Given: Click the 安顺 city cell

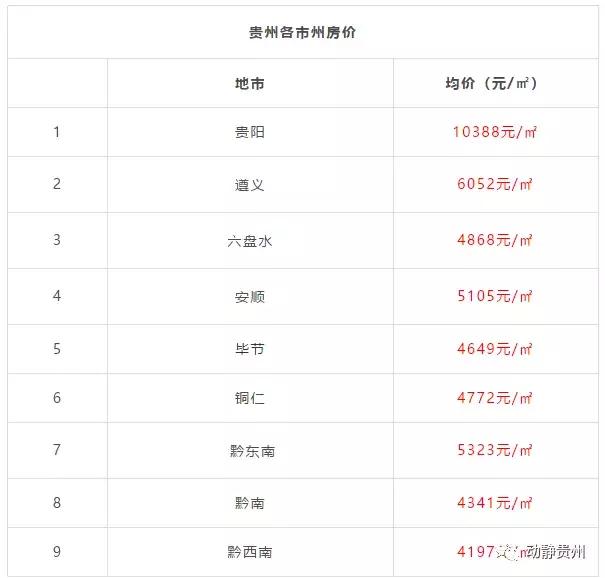Looking at the screenshot, I should (x=250, y=296).
